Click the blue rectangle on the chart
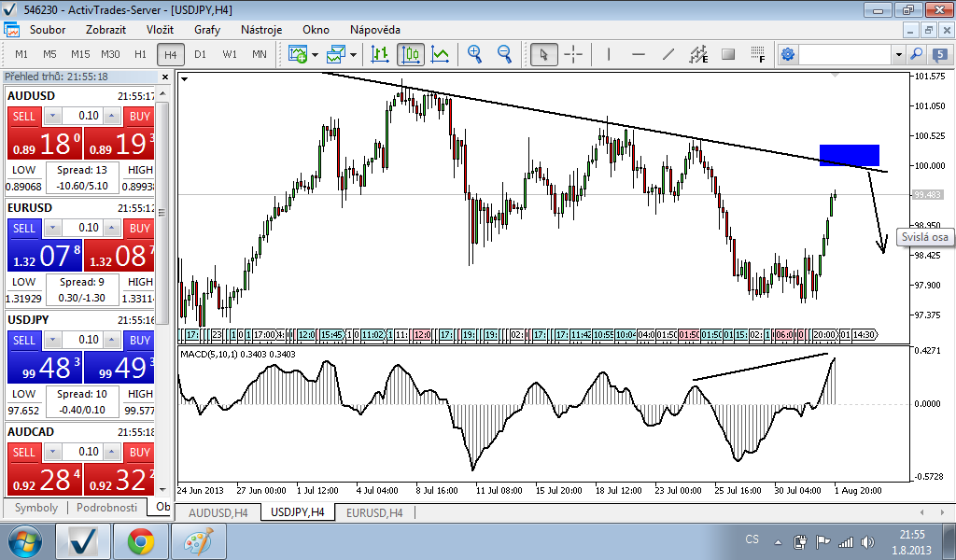The image size is (956, 560). pyautogui.click(x=849, y=155)
